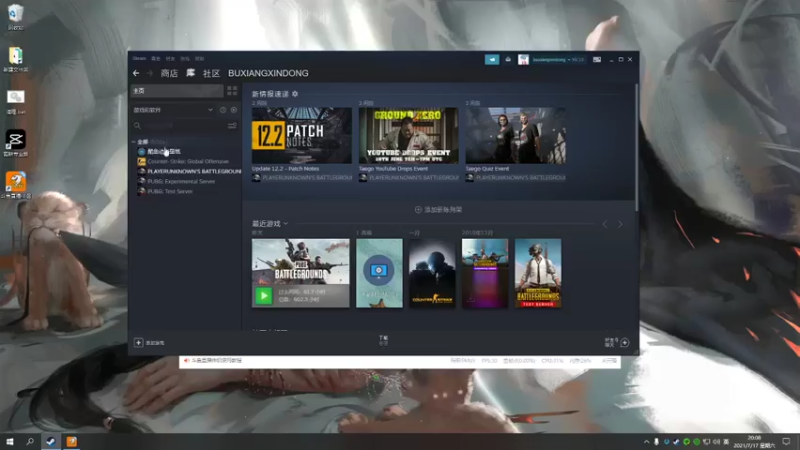800x450 pixels.
Task: Expand the 游戏和软件 filter dropdown
Action: click(173, 110)
